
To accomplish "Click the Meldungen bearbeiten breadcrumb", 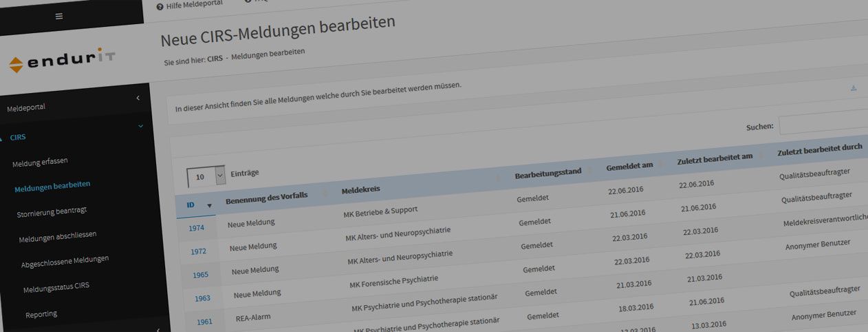I will coord(268,54).
